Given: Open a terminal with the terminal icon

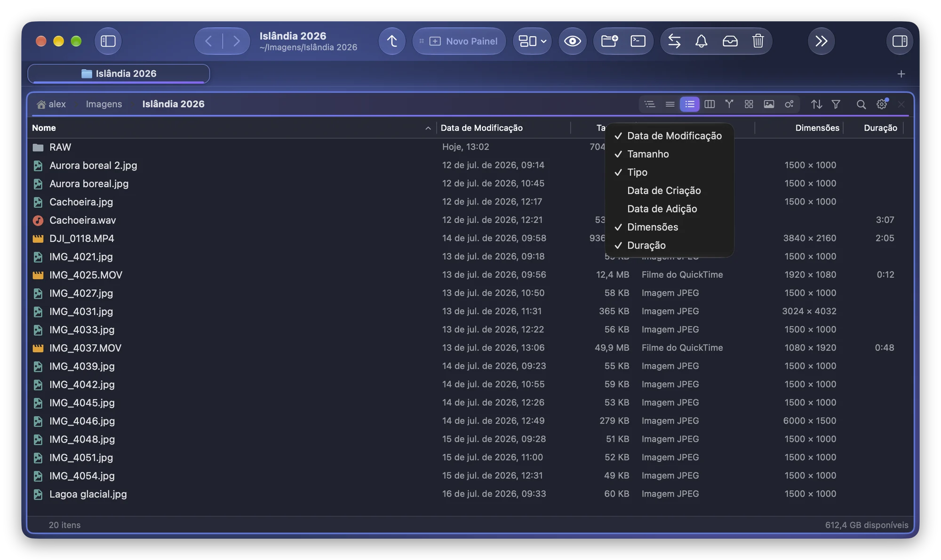Looking at the screenshot, I should [638, 41].
